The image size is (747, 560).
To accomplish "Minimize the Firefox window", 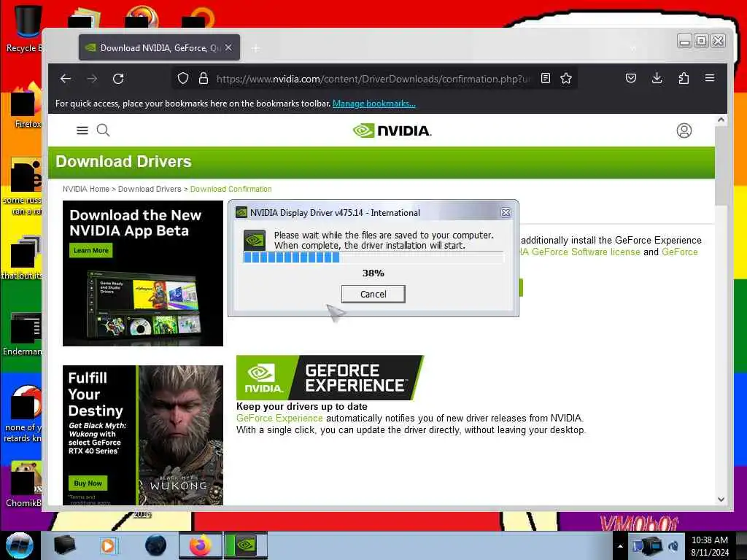I will pyautogui.click(x=684, y=42).
